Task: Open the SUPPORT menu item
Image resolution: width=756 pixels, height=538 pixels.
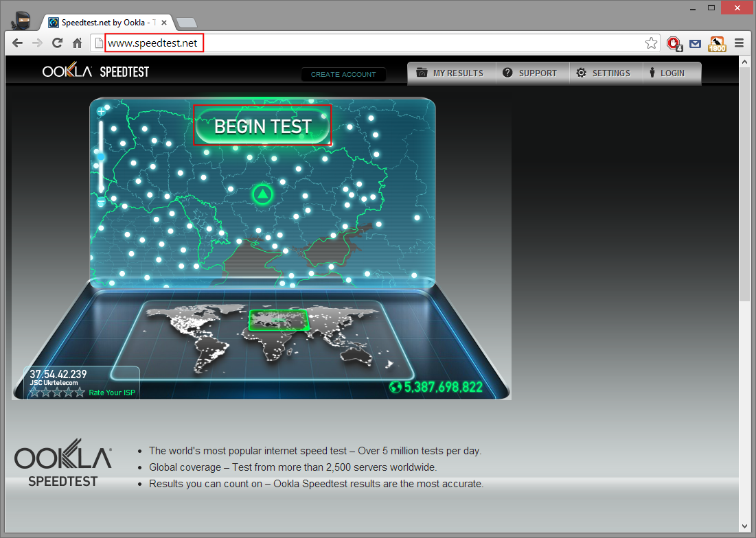Action: pyautogui.click(x=532, y=73)
